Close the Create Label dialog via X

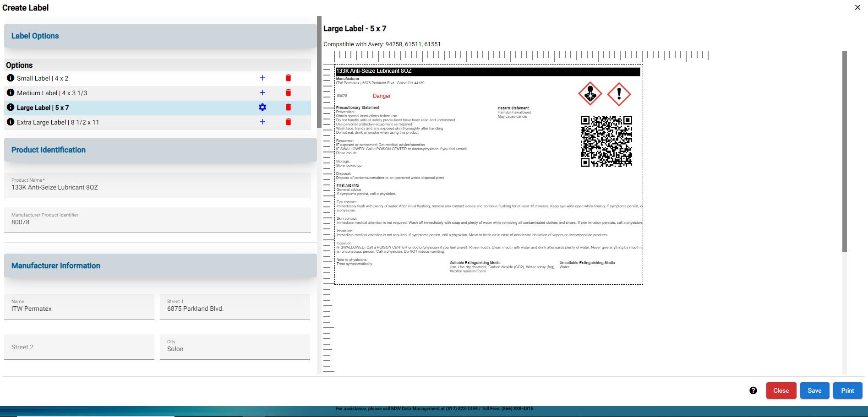[x=858, y=7]
